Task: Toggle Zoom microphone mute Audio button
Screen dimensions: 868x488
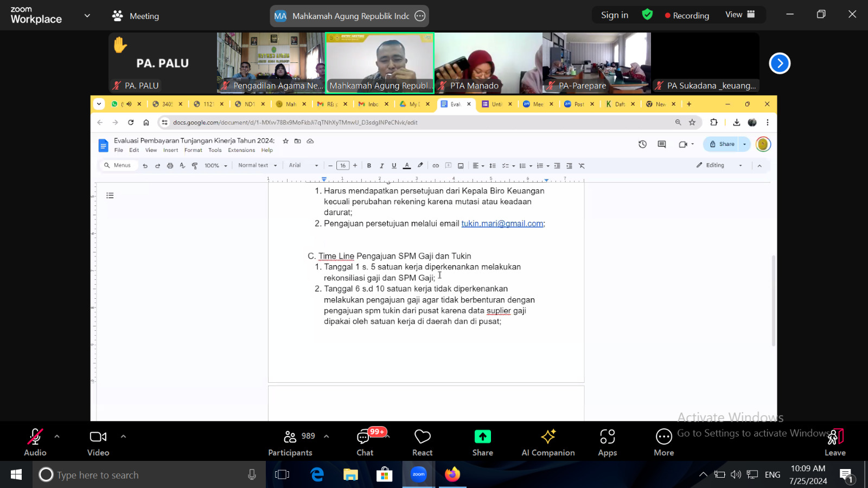Action: (x=35, y=443)
